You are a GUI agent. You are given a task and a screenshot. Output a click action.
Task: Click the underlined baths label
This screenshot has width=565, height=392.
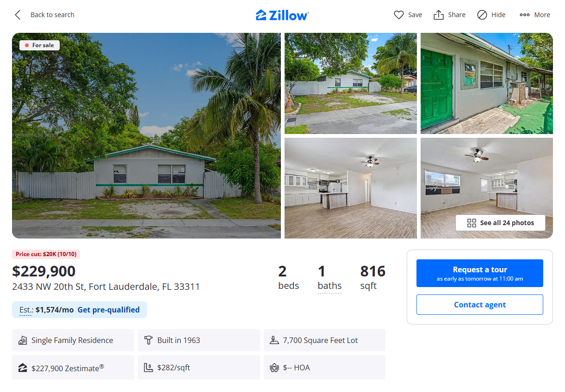click(x=329, y=286)
